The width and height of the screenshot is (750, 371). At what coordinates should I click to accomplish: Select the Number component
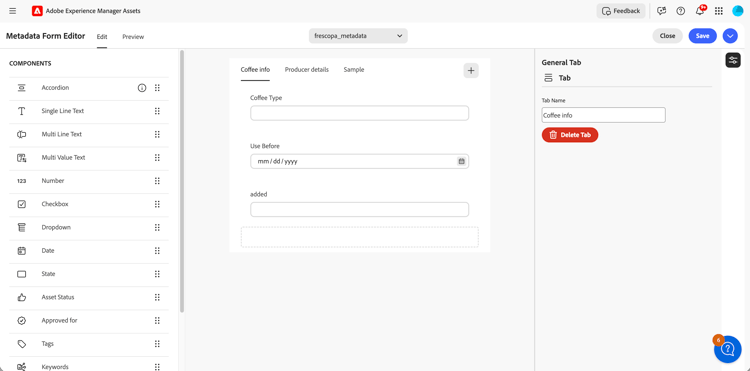[89, 181]
